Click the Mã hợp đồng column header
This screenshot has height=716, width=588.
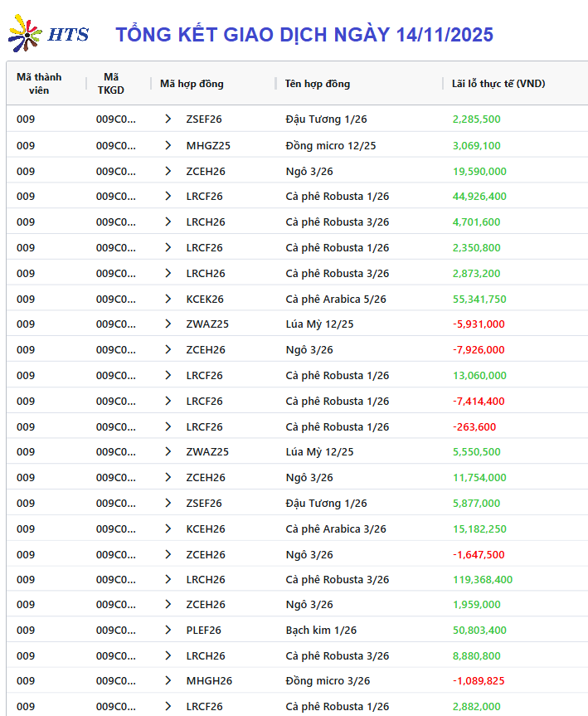coord(192,83)
